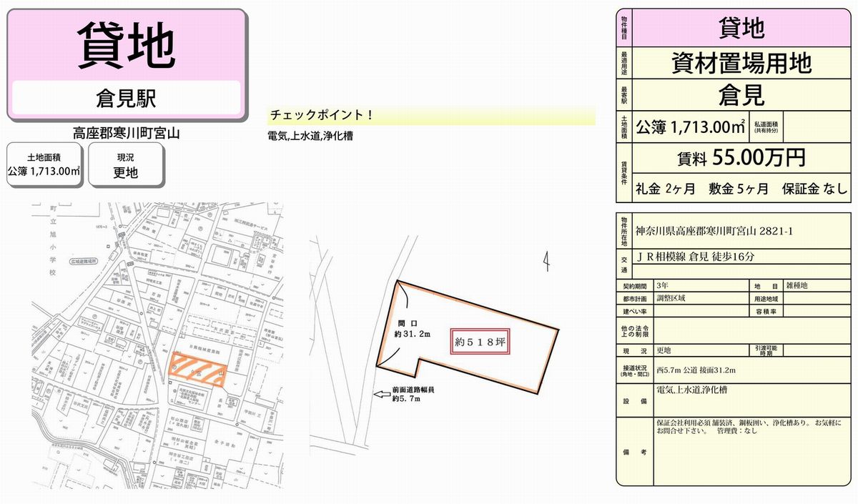Click the 倉見駅 station box
Image resolution: width=858 pixels, height=504 pixels.
[x=127, y=98]
